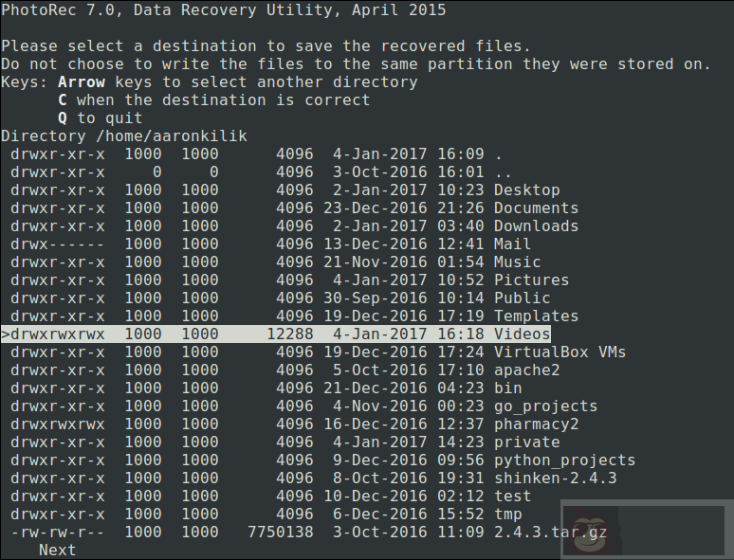Choose the Pictures directory
The width and height of the screenshot is (734, 560).
pos(531,280)
